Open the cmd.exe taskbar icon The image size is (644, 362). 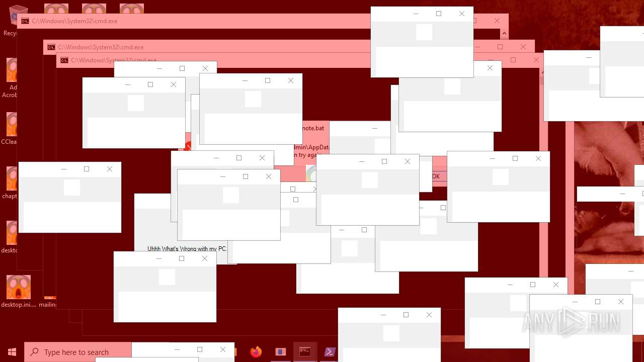[x=305, y=352]
